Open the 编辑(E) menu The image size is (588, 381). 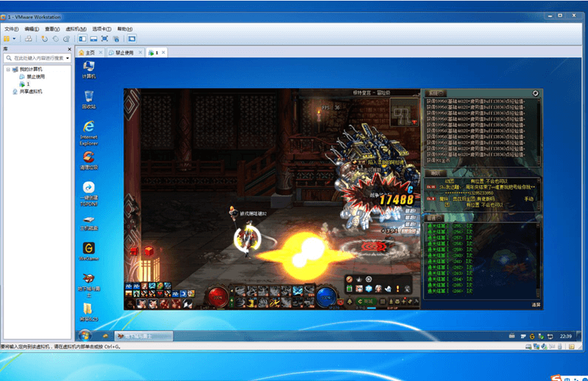click(32, 29)
